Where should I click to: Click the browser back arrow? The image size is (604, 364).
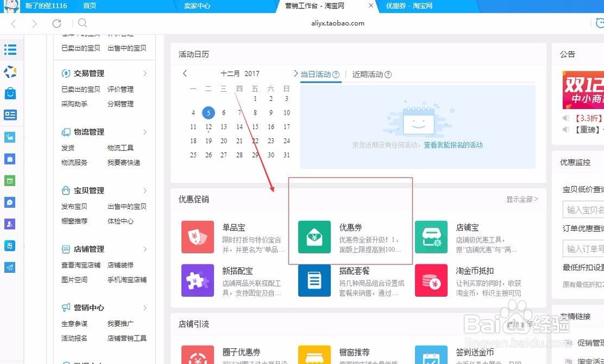pos(13,24)
